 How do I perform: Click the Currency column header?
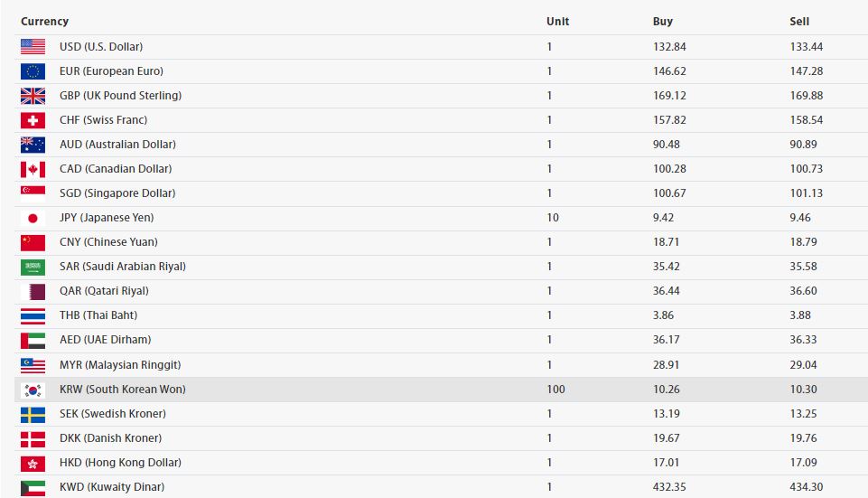click(x=44, y=22)
